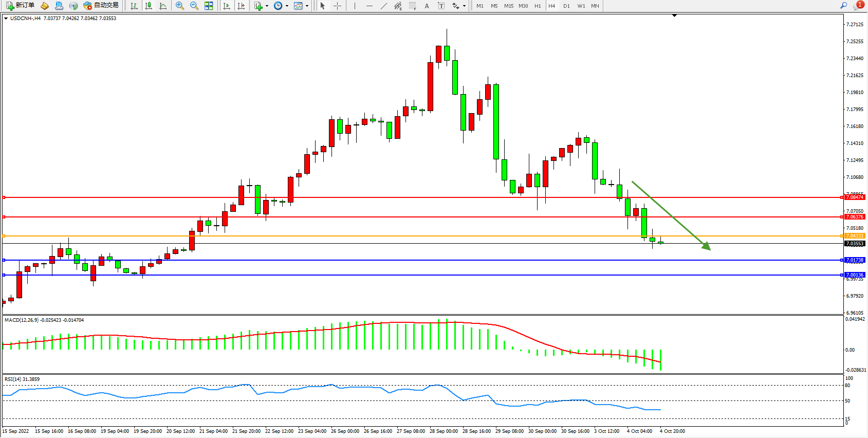
Task: Open the indicators list dropdown arrow
Action: [x=267, y=6]
